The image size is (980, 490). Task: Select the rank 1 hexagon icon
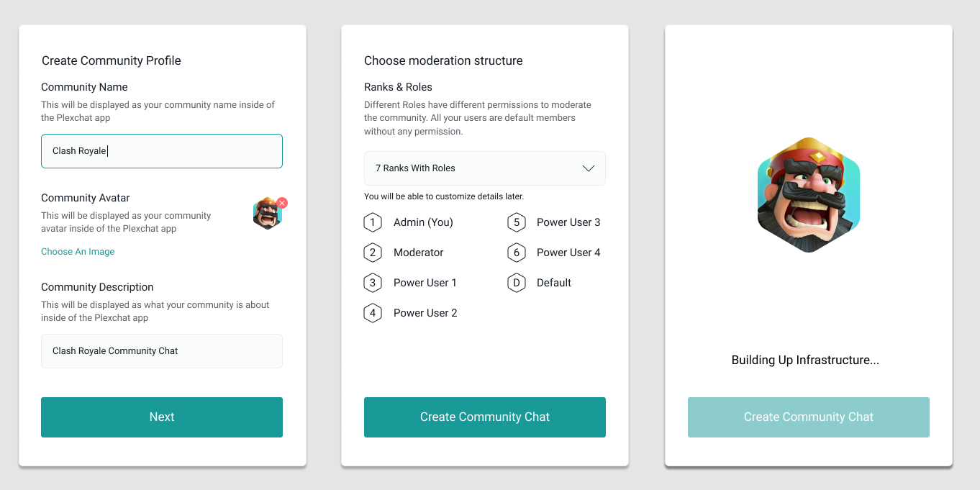coord(372,222)
